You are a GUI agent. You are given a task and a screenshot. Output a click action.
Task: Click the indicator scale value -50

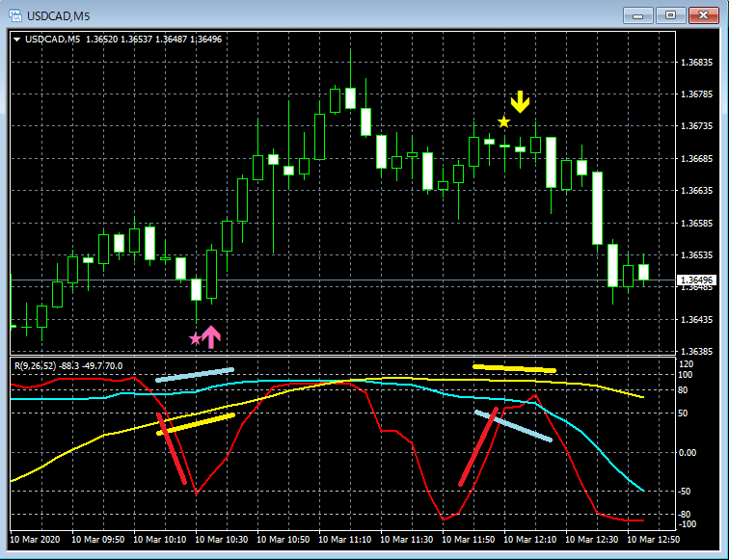(x=685, y=492)
